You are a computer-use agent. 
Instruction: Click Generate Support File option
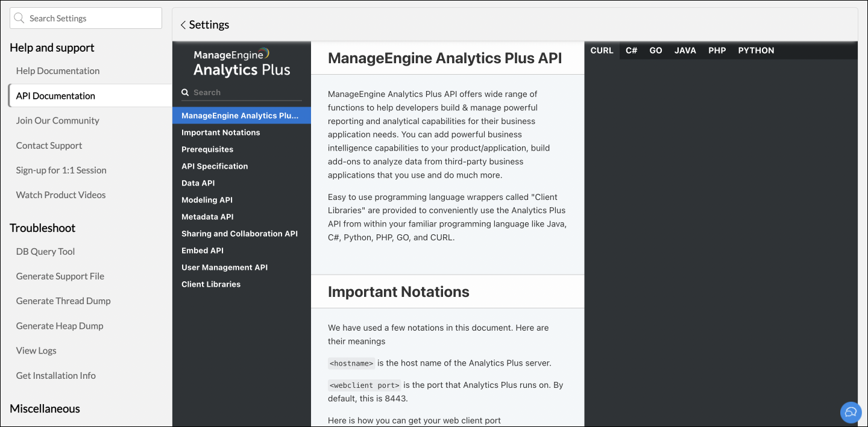pos(60,276)
